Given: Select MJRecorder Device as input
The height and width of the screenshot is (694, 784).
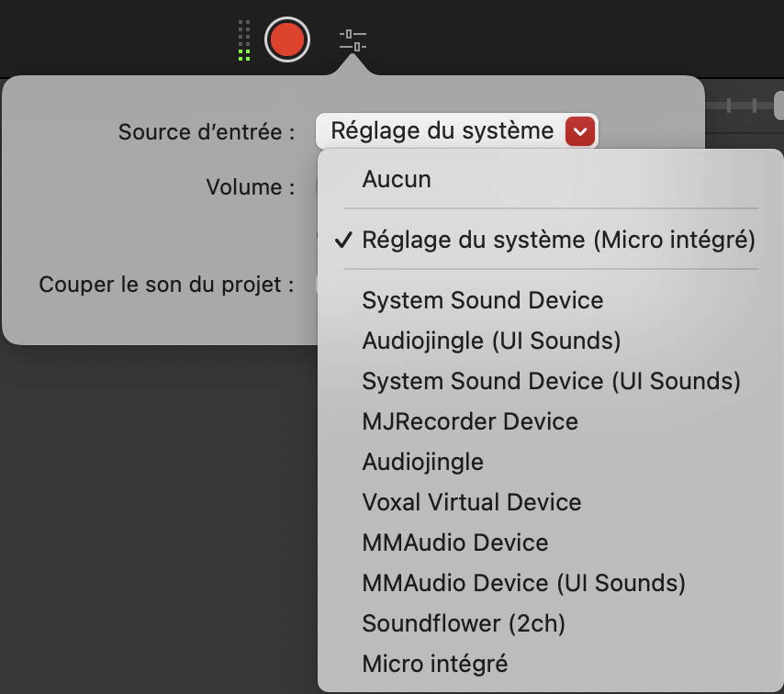Looking at the screenshot, I should (470, 421).
